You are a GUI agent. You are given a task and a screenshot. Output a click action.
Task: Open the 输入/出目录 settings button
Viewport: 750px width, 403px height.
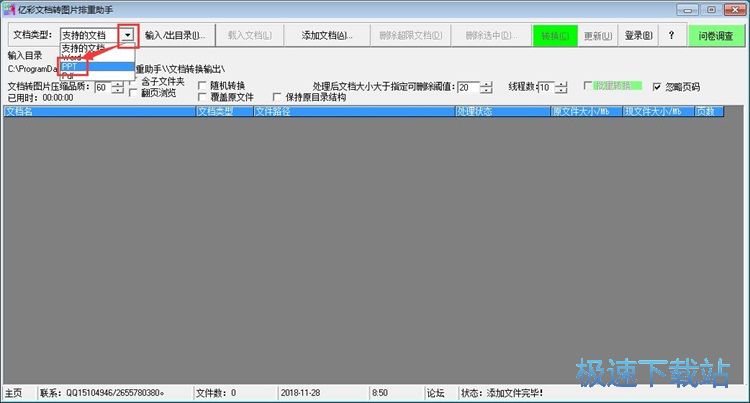(x=175, y=35)
